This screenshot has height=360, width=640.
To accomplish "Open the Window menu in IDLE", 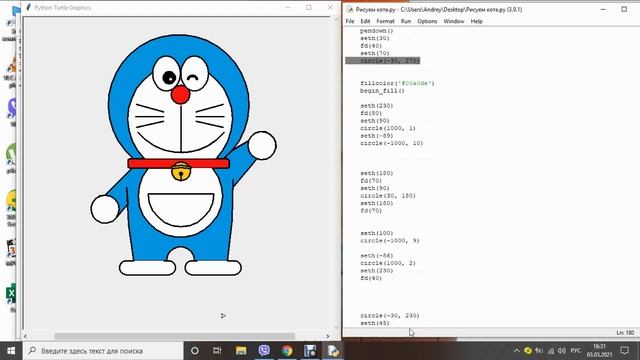I will [x=454, y=21].
